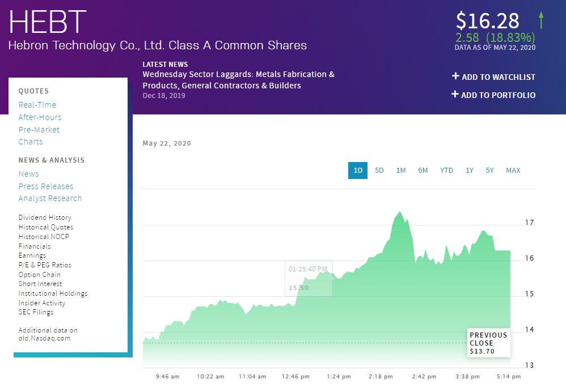Click the Previous Close $13.70 label

point(488,343)
